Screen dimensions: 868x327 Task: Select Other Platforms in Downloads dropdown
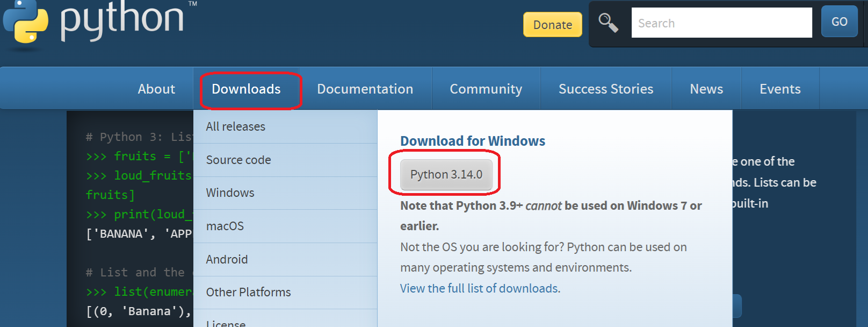(x=248, y=293)
